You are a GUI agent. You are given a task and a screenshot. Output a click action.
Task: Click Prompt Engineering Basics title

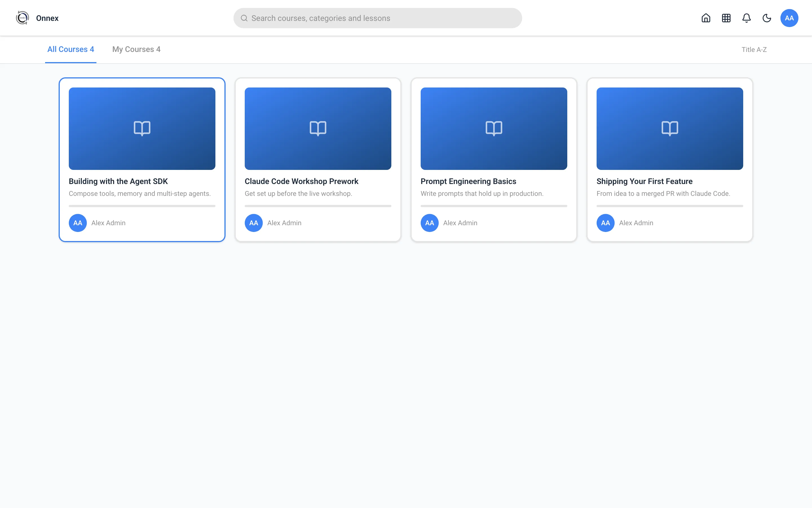click(x=468, y=181)
